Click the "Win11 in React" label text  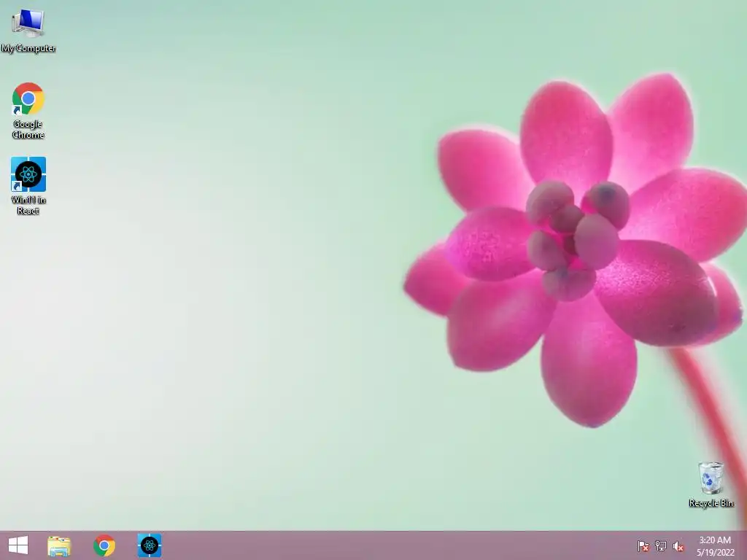28,205
